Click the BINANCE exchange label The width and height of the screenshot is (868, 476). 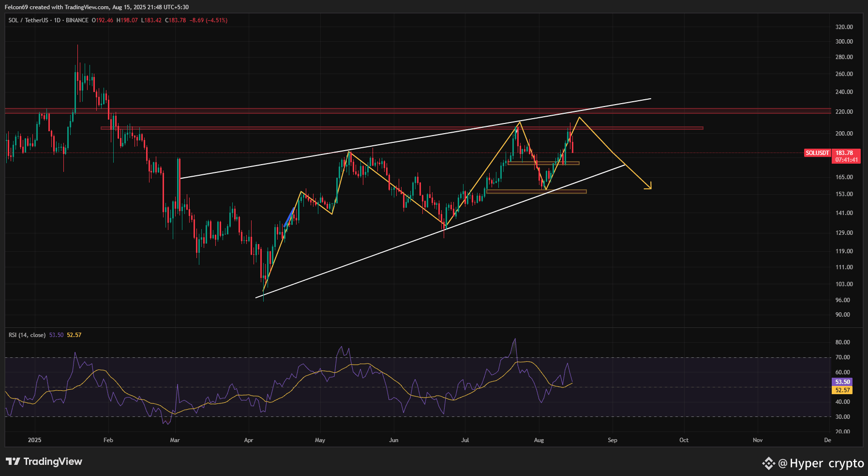click(77, 20)
